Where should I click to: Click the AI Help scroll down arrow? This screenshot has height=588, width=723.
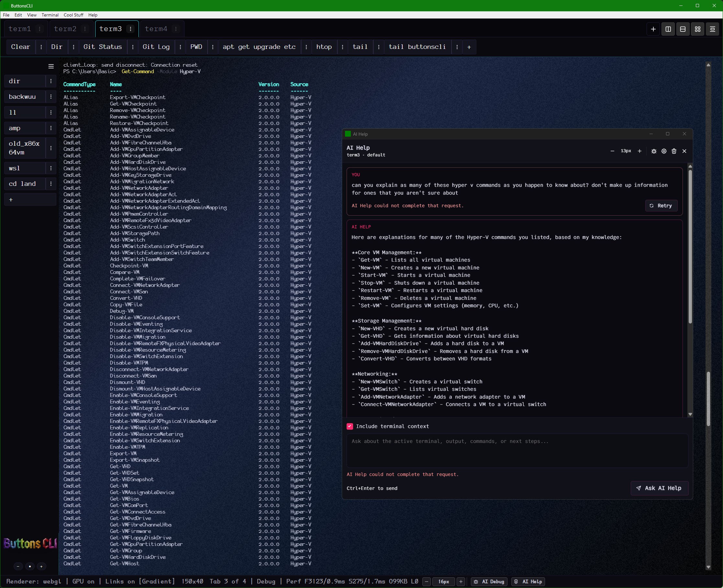pos(690,414)
